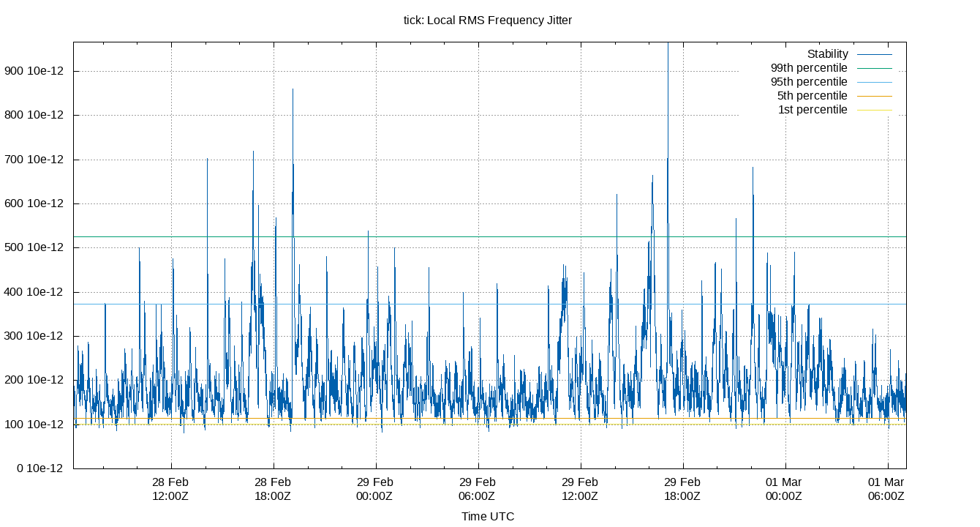980x527 pixels.
Task: Click the '29 Feb 06:00Z' x-axis label
Action: pos(478,489)
